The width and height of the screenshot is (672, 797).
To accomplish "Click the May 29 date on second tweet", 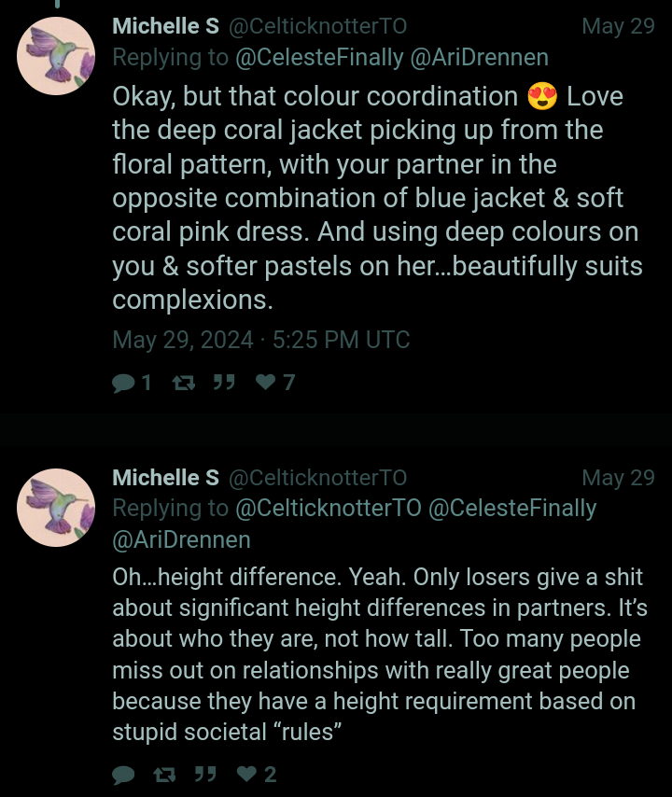I will click(x=618, y=478).
